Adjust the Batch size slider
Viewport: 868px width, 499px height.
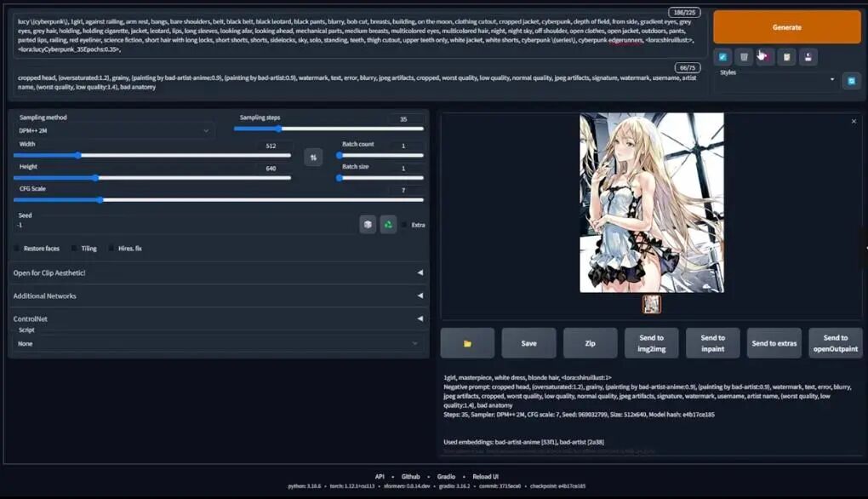click(x=380, y=178)
